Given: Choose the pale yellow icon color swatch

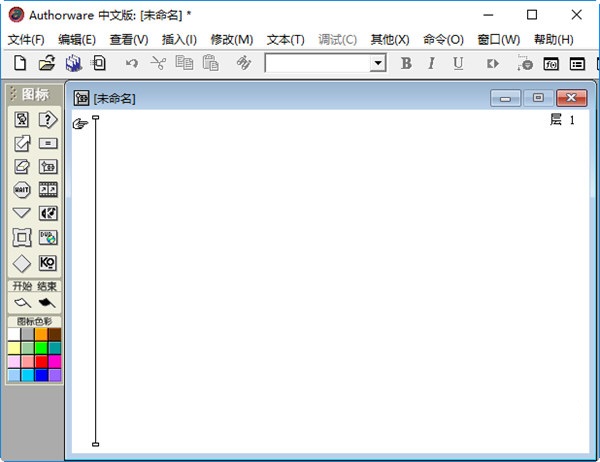Looking at the screenshot, I should click(14, 348).
